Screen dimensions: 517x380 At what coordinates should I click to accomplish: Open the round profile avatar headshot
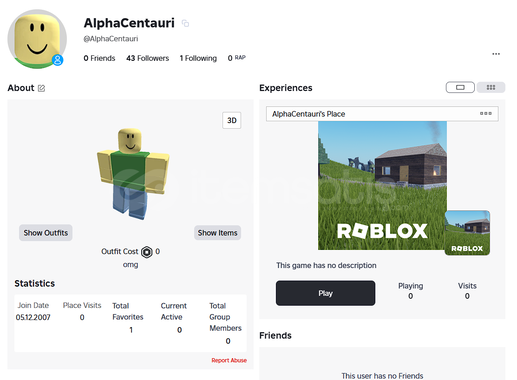[37, 39]
